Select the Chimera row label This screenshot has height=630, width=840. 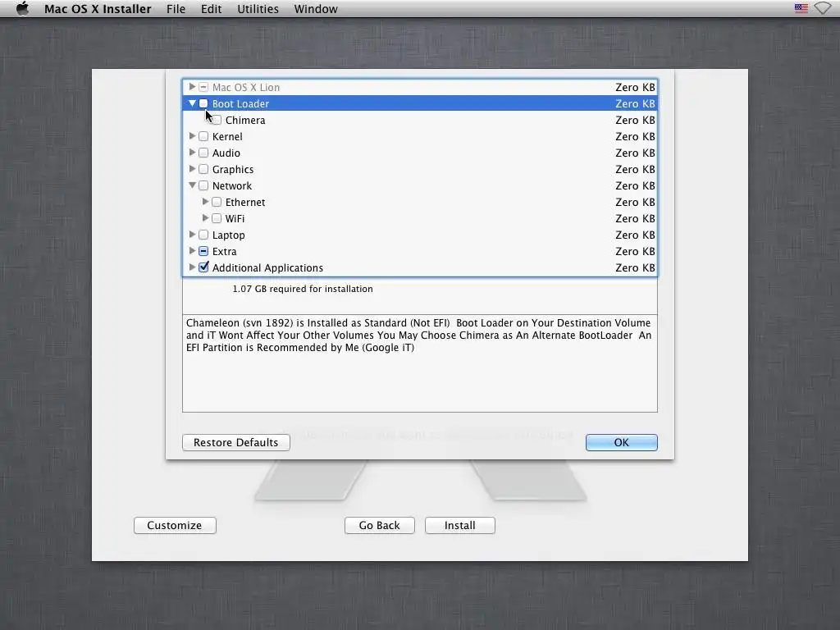[x=245, y=121]
